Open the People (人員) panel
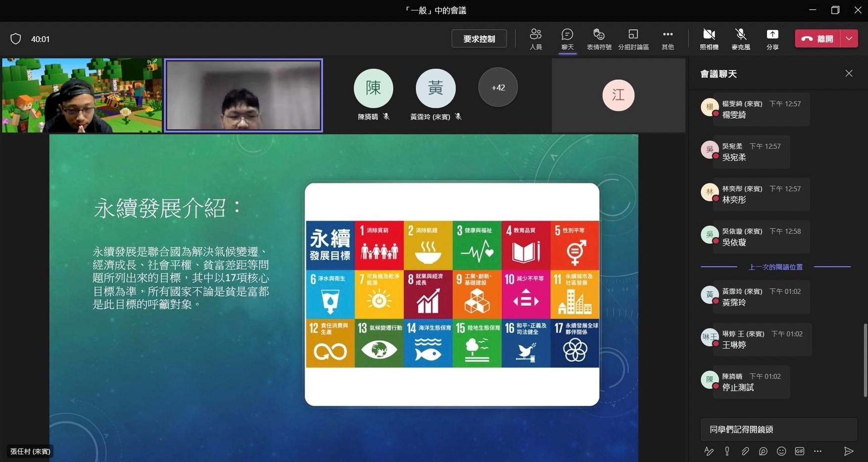Image resolution: width=868 pixels, height=462 pixels. (x=535, y=39)
